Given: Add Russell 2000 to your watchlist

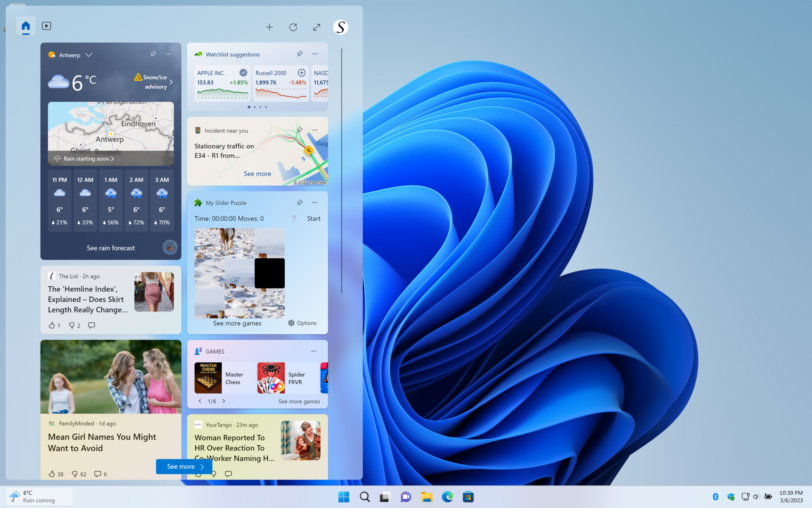Looking at the screenshot, I should click(301, 73).
